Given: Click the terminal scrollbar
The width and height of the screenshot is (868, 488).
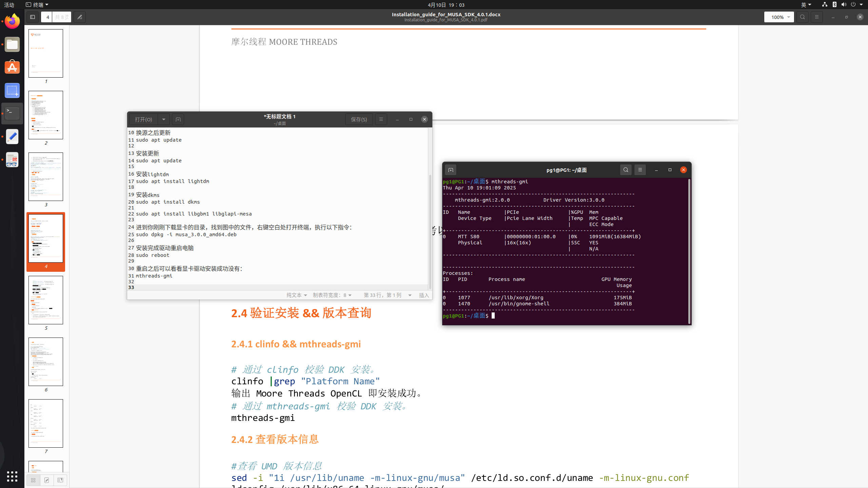Looking at the screenshot, I should [x=689, y=251].
